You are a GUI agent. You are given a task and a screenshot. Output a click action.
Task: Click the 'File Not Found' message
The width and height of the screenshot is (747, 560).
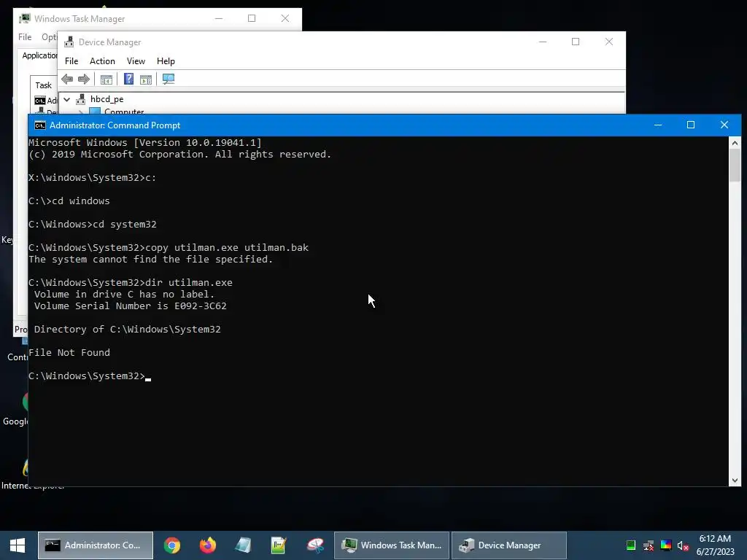pos(69,352)
